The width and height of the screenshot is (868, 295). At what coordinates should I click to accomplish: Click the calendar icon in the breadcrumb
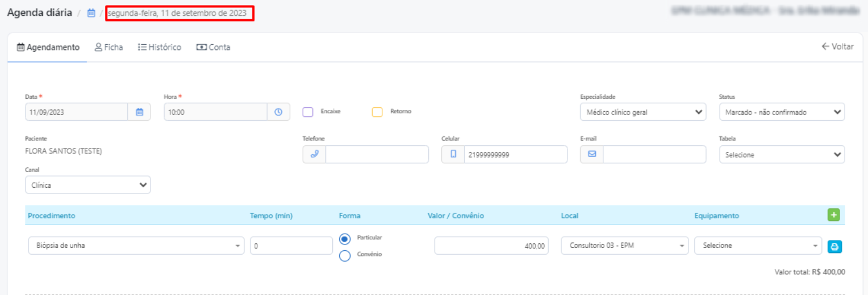91,13
